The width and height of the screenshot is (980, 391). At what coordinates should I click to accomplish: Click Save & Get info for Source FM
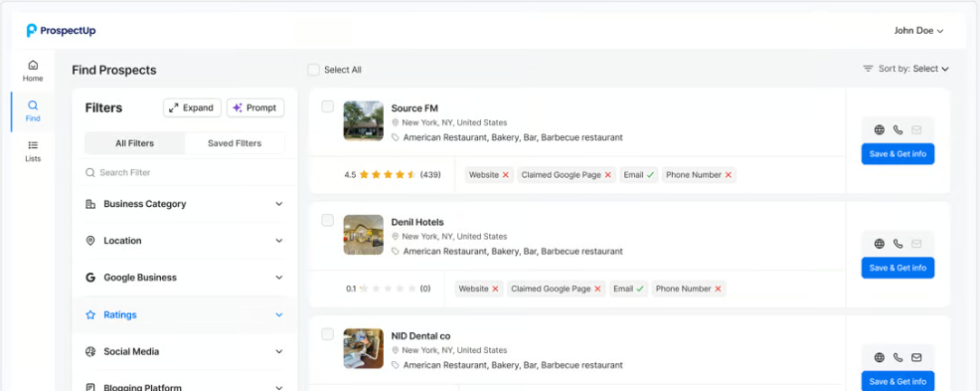[898, 154]
